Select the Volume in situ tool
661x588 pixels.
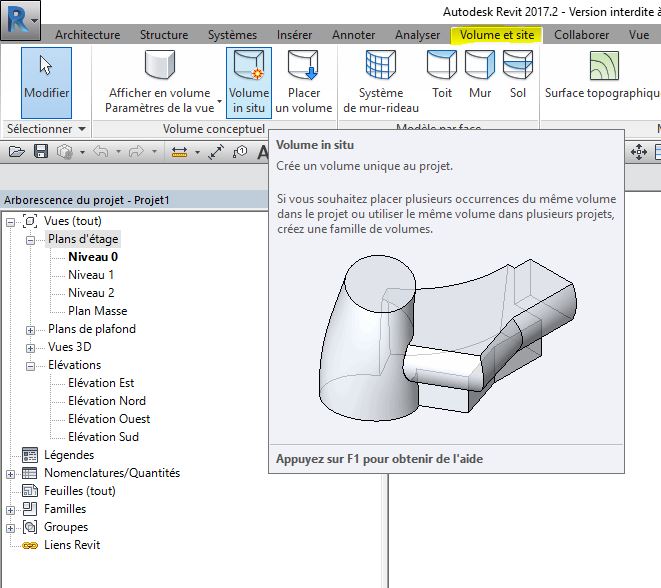(249, 83)
